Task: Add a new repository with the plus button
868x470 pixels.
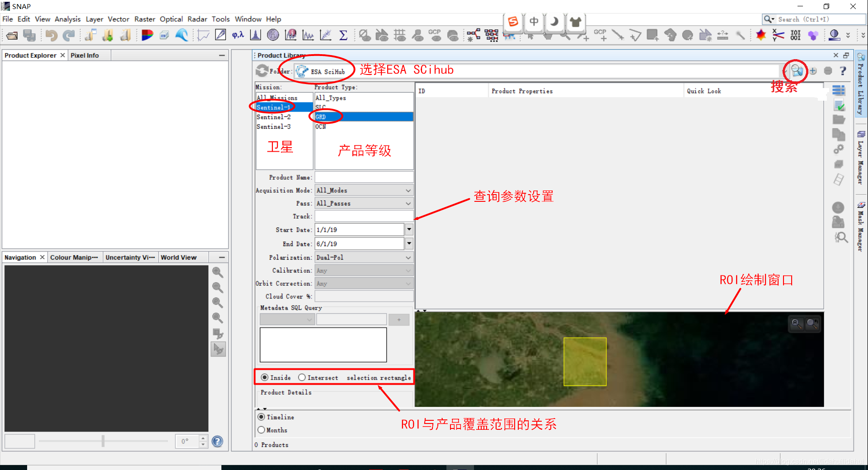Action: (x=813, y=71)
